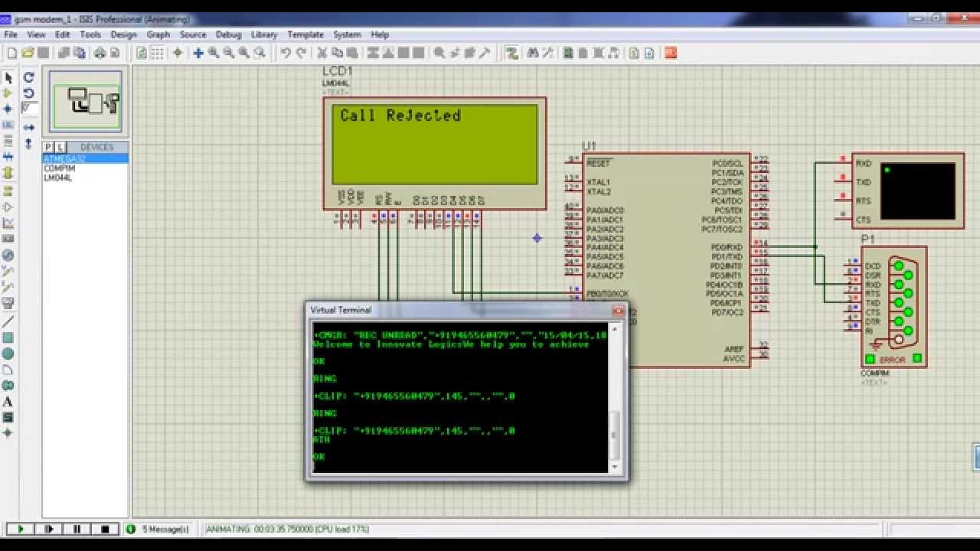Choose the 2D box graphics tool
This screenshot has width=980, height=551.
pyautogui.click(x=8, y=337)
